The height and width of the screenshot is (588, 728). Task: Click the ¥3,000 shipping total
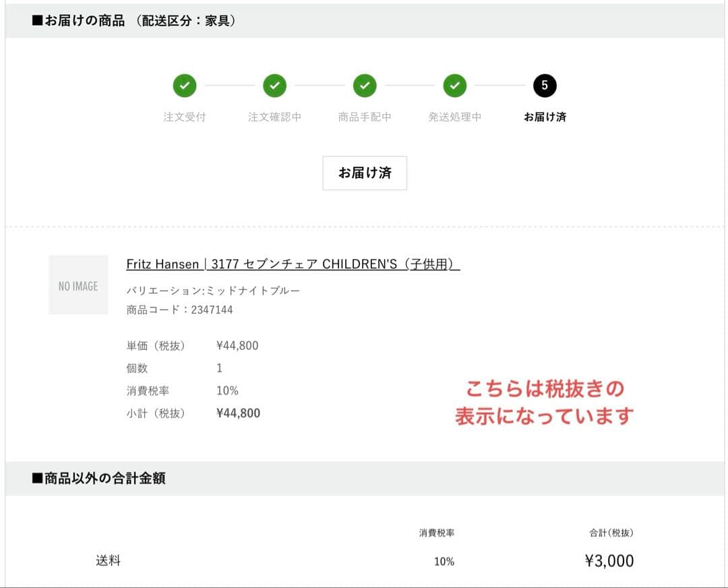[609, 561]
